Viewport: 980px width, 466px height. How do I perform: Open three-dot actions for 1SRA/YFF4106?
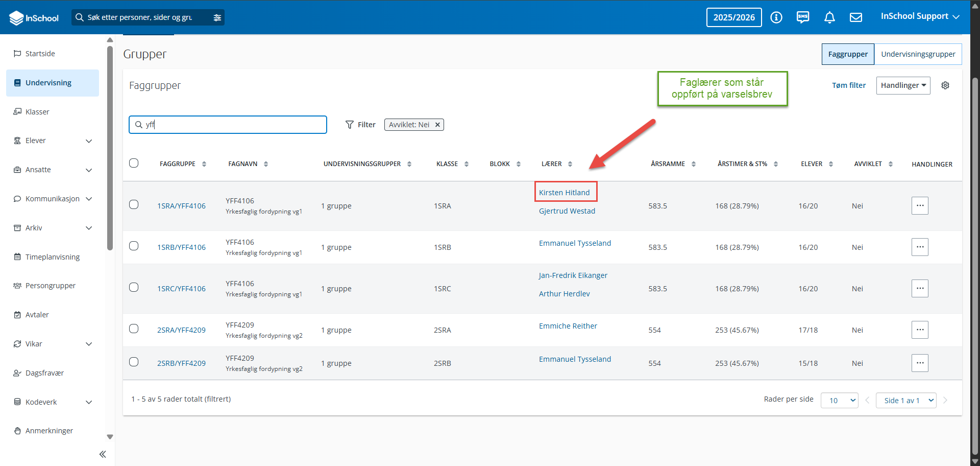[920, 205]
